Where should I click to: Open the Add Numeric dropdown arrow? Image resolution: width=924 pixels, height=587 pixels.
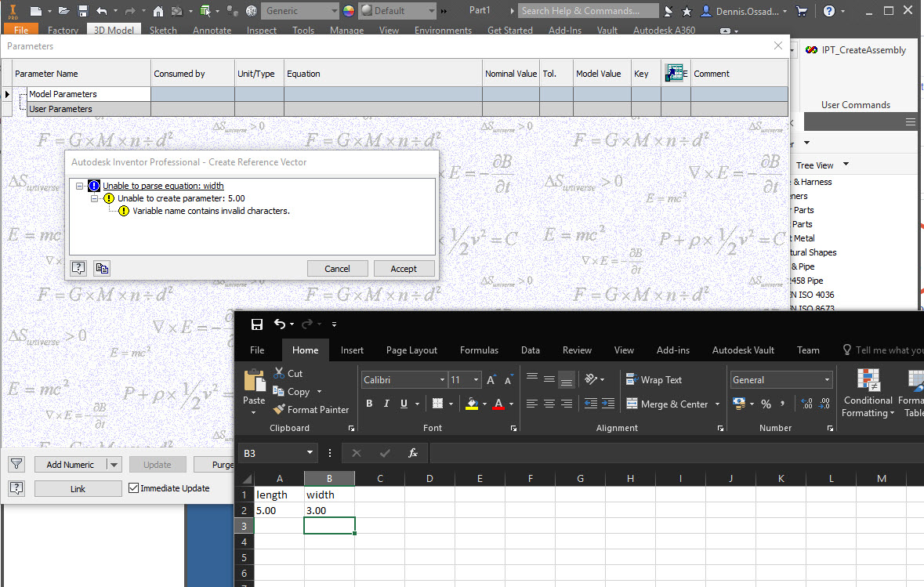coord(114,465)
